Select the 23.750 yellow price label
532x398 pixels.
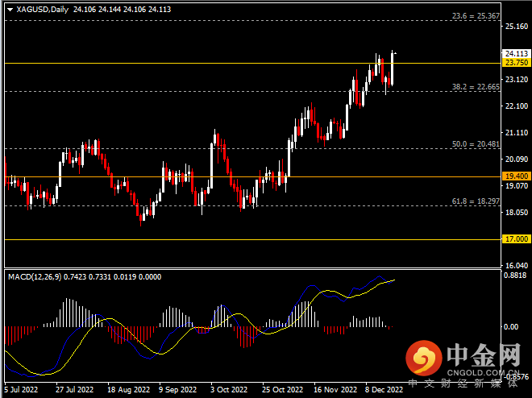pyautogui.click(x=515, y=63)
